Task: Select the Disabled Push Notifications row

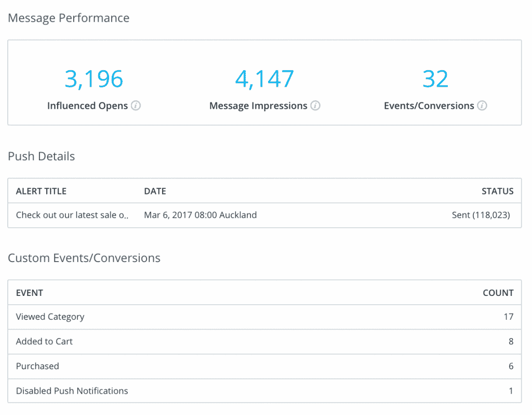Action: (72, 391)
